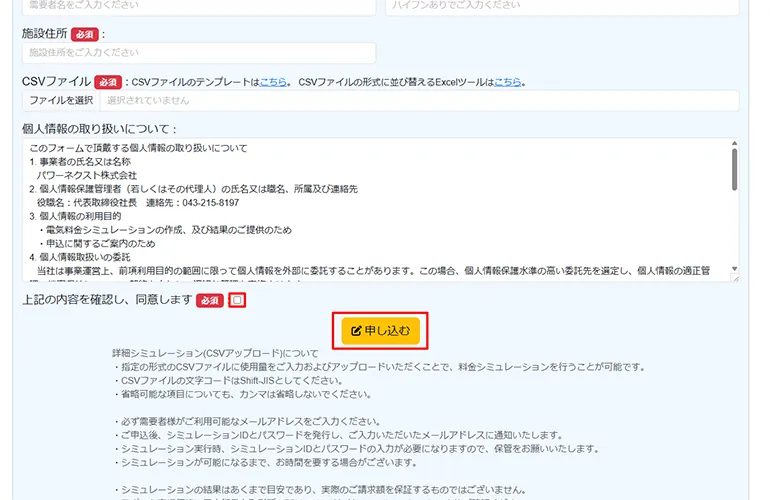Open the Excel tool こちら link
This screenshot has width=770, height=500.
coord(507,82)
